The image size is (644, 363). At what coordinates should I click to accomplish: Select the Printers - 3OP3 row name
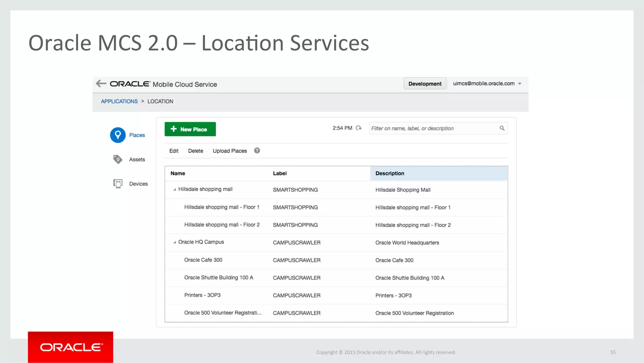(202, 295)
